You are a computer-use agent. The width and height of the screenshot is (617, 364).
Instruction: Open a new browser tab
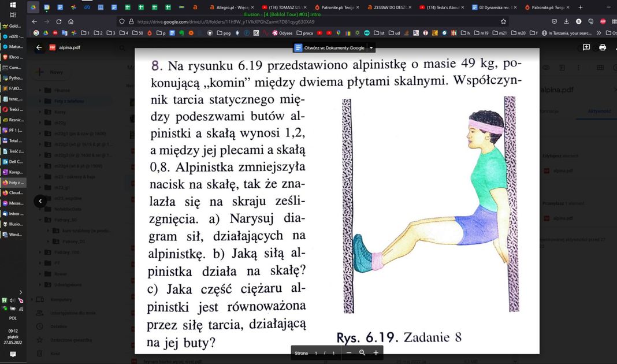[x=580, y=8]
